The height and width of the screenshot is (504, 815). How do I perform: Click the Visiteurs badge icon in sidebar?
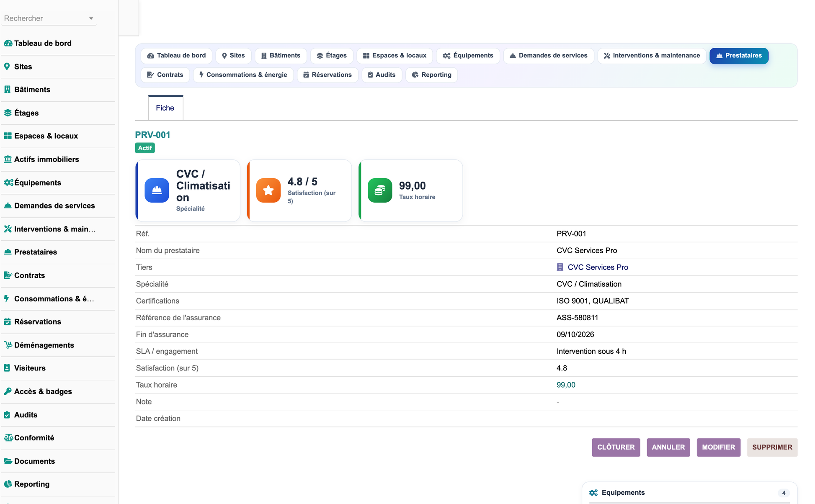7,368
